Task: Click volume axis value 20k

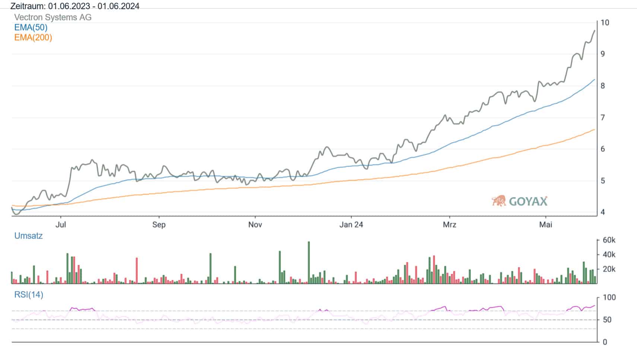Action: point(609,269)
